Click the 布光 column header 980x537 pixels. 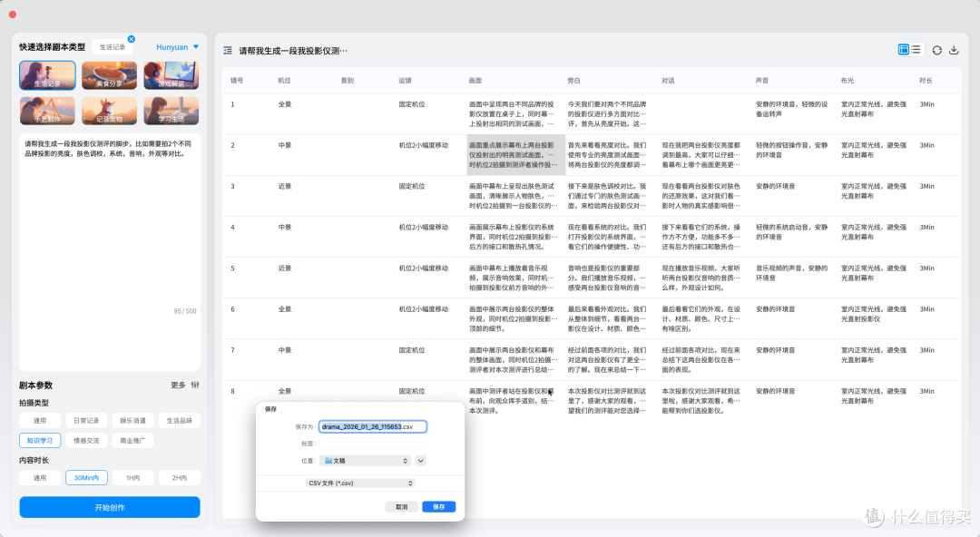pos(847,81)
